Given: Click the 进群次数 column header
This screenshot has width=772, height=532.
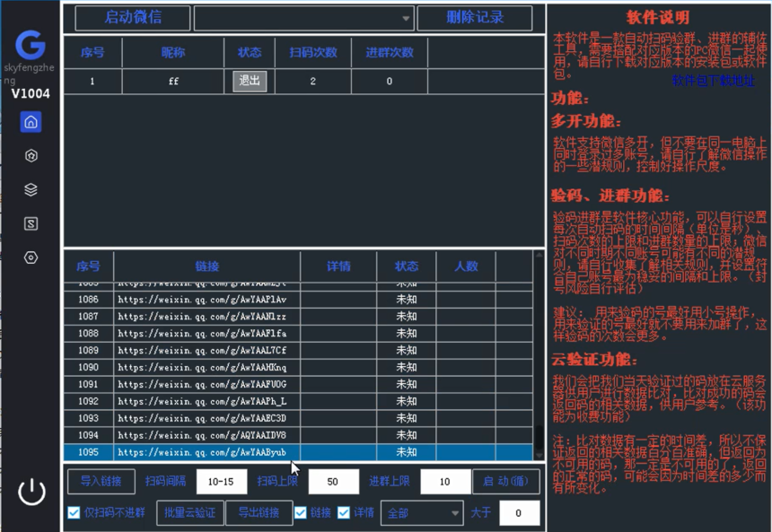Looking at the screenshot, I should [390, 52].
